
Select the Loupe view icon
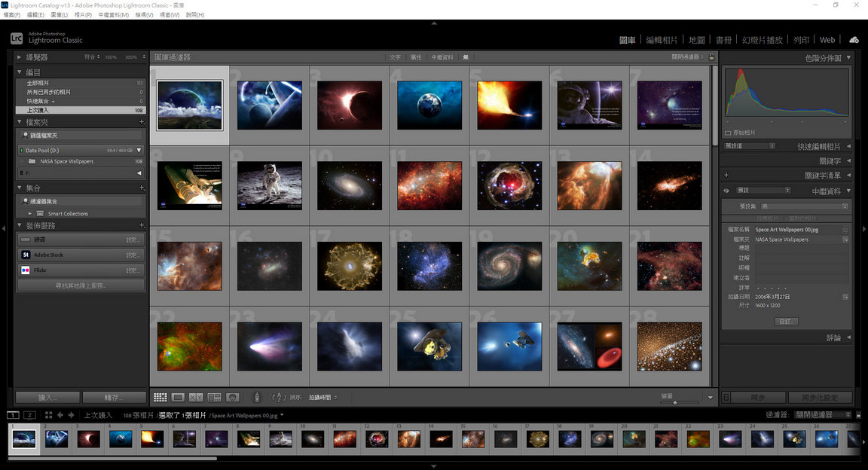[178, 397]
